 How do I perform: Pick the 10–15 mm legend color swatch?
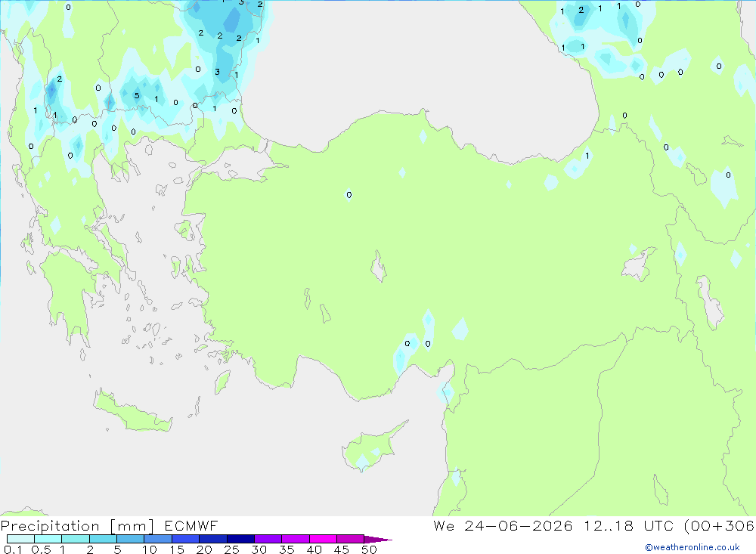click(x=158, y=539)
